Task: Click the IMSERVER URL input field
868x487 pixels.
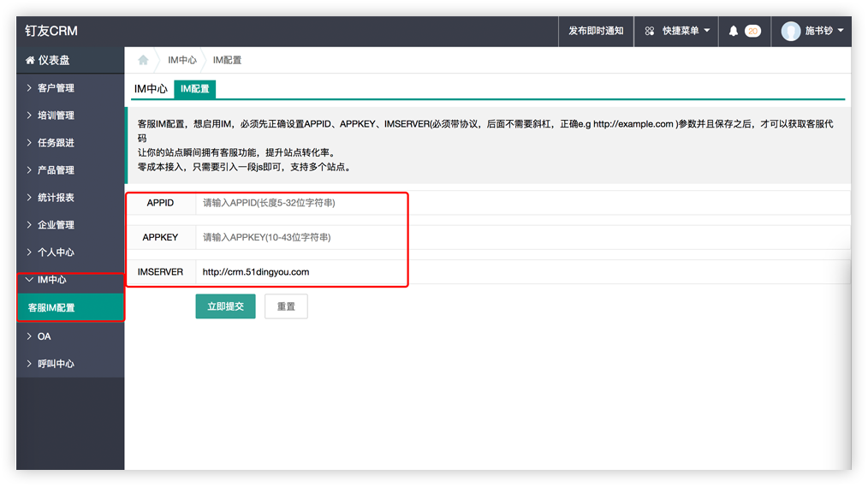Action: pos(523,271)
